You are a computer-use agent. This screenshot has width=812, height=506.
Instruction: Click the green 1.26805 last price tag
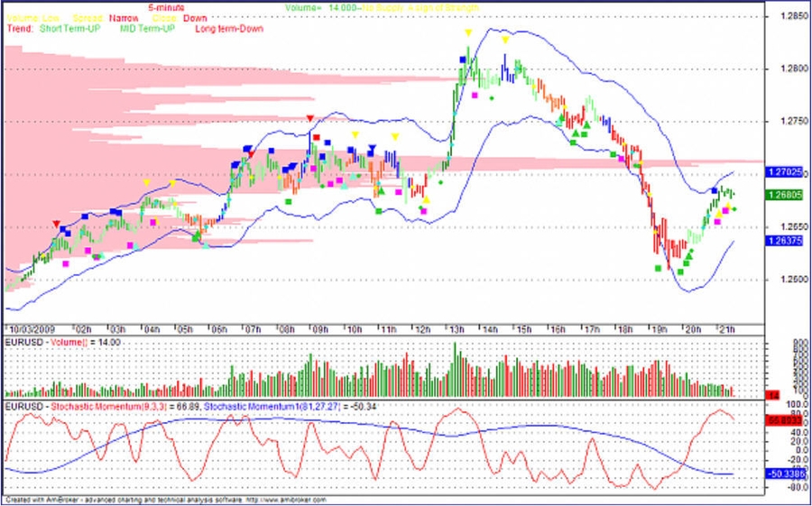click(784, 194)
